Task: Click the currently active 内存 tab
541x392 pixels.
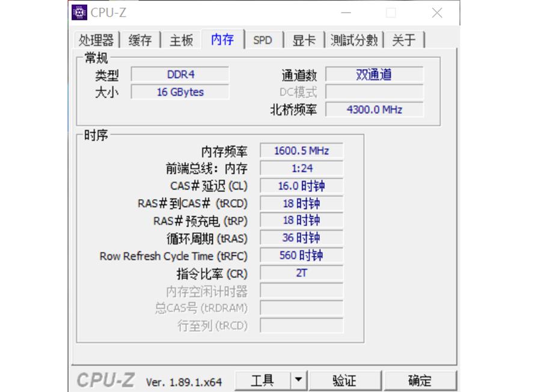Action: point(222,38)
